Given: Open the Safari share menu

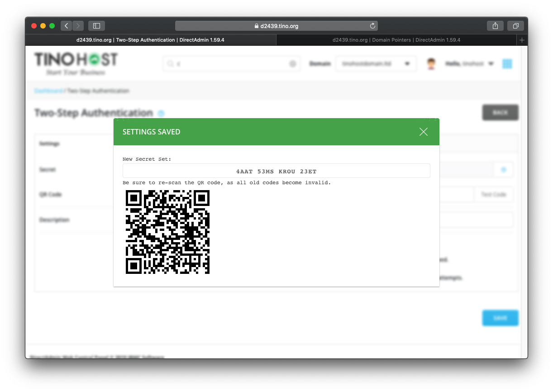Looking at the screenshot, I should [x=495, y=26].
